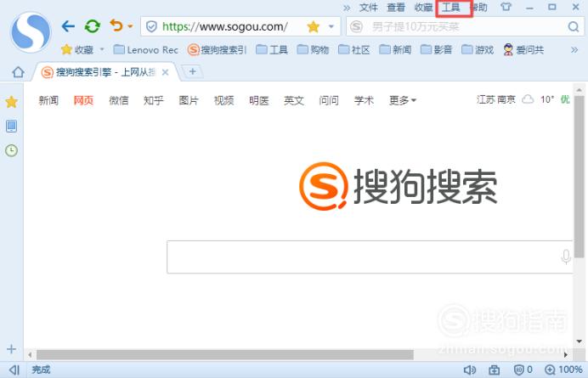Click the Sogou browser logo avatar

click(31, 32)
